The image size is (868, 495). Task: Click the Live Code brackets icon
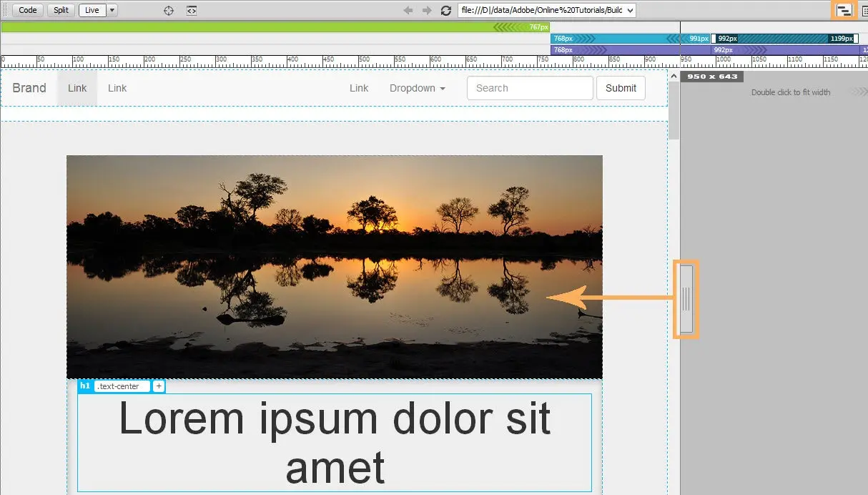(192, 11)
